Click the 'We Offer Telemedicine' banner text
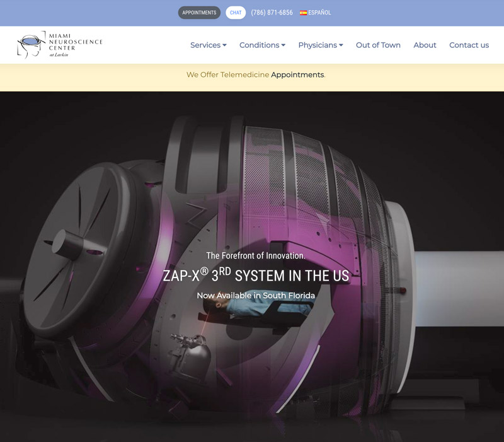This screenshot has width=504, height=442. pos(227,74)
